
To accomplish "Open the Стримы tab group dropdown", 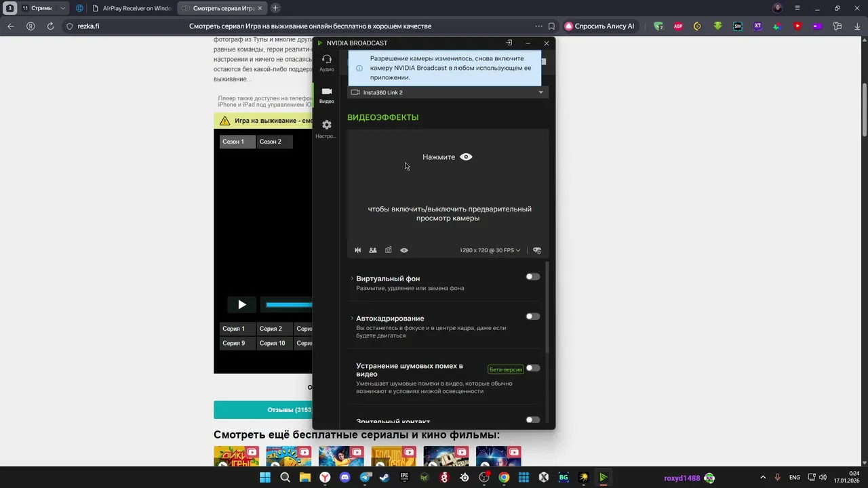I will [63, 8].
